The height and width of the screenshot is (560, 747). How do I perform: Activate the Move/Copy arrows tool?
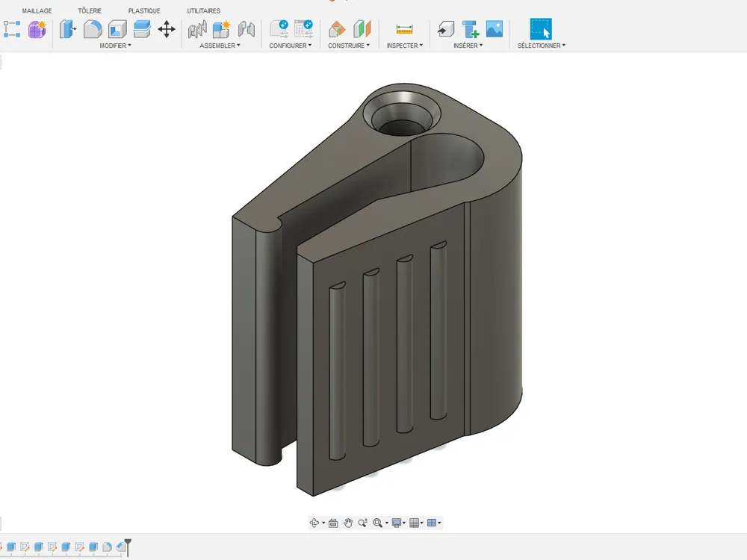click(167, 30)
